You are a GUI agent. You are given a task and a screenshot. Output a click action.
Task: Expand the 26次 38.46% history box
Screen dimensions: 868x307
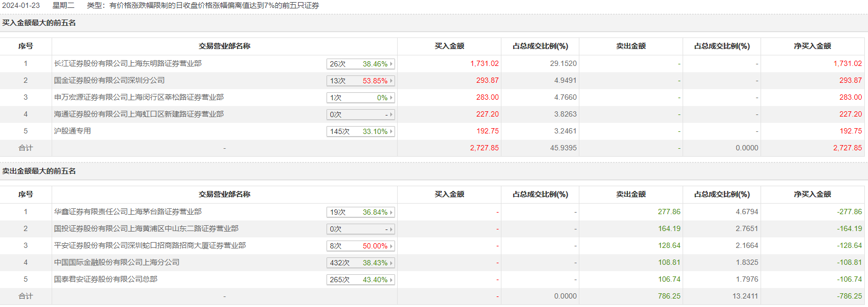point(360,64)
